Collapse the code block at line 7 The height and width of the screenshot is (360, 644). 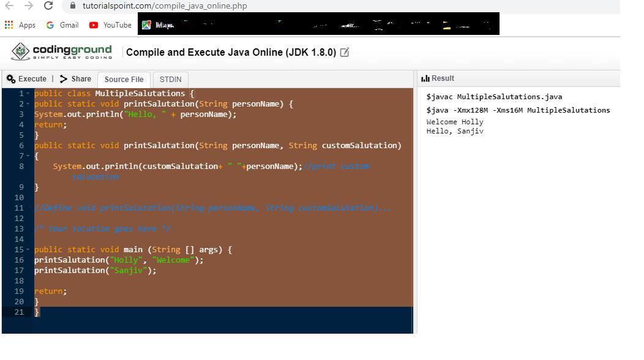click(28, 156)
